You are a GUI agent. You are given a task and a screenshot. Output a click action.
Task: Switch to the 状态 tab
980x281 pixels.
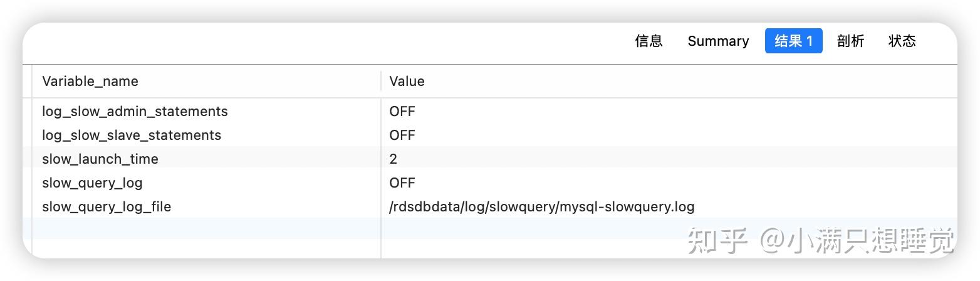coord(902,41)
